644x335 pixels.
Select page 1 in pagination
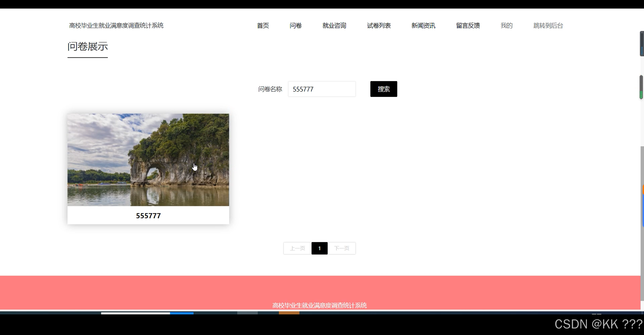point(319,248)
